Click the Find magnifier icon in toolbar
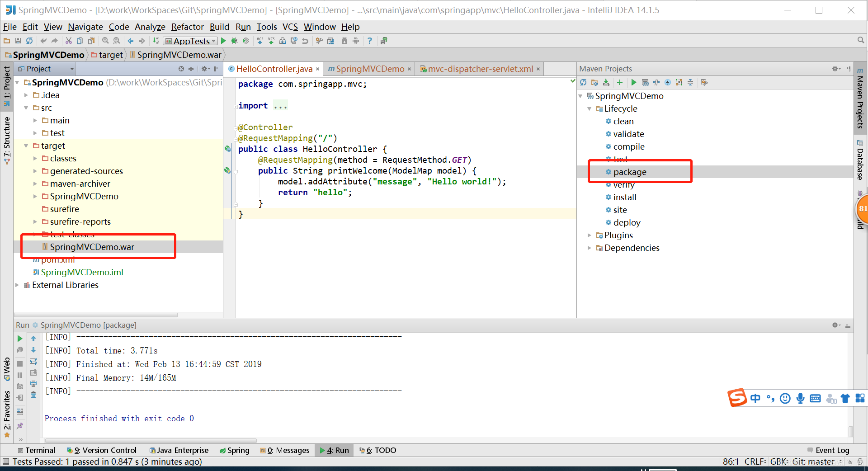The height and width of the screenshot is (471, 868). 105,41
